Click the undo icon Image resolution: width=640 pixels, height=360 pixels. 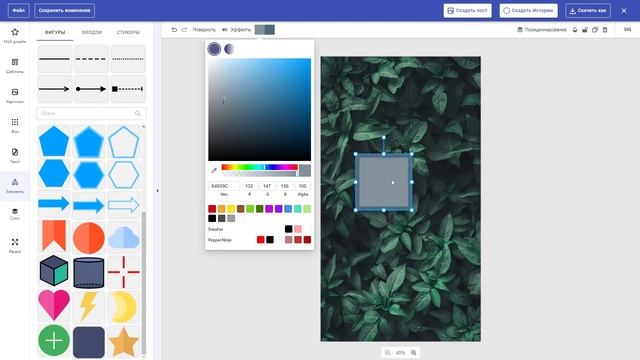(174, 30)
